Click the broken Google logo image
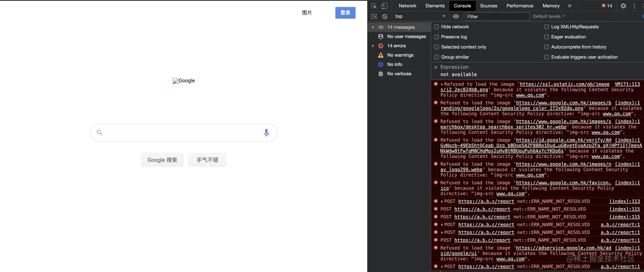This screenshot has height=272, width=644. (x=184, y=81)
